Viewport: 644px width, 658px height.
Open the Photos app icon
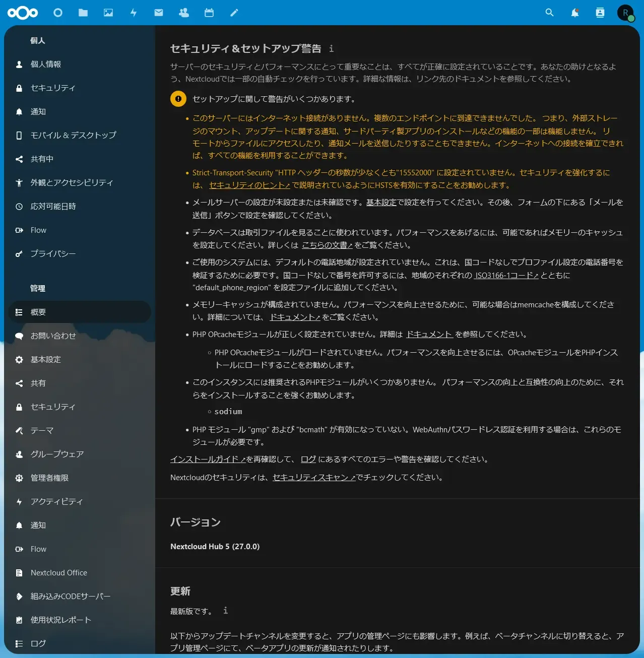tap(108, 13)
